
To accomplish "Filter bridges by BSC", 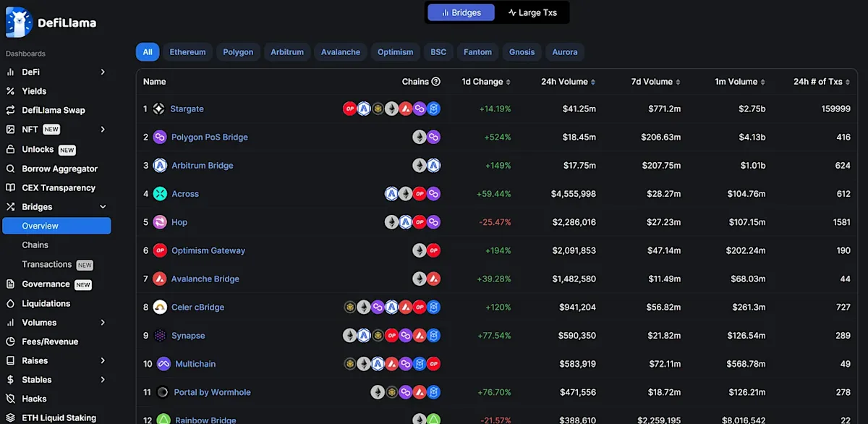I will coord(438,52).
